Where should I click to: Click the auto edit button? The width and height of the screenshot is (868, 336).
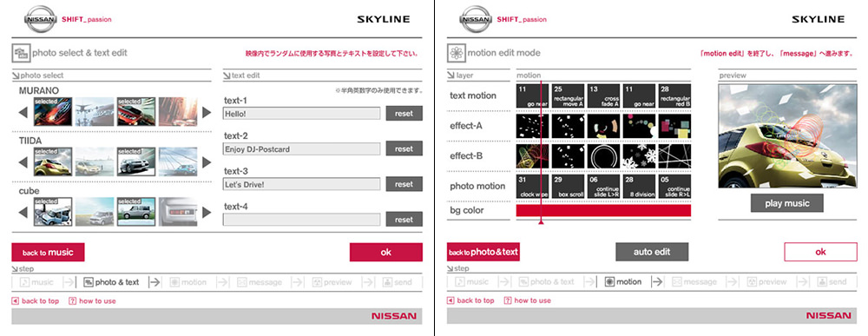652,252
